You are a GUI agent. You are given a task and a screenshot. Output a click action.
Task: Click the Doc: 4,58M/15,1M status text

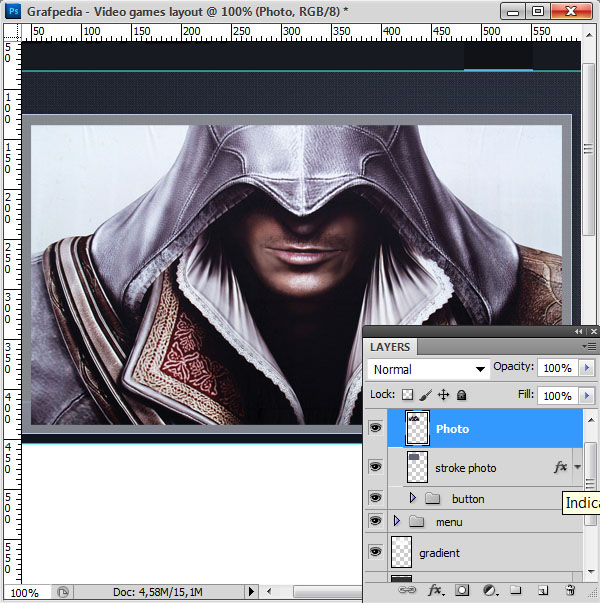[x=158, y=591]
